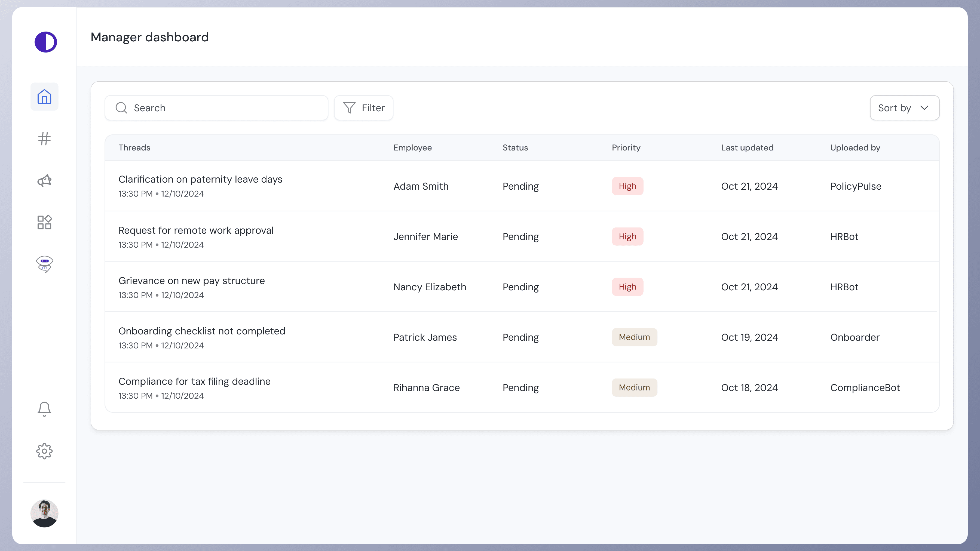Click the half-circle app logo

(46, 42)
